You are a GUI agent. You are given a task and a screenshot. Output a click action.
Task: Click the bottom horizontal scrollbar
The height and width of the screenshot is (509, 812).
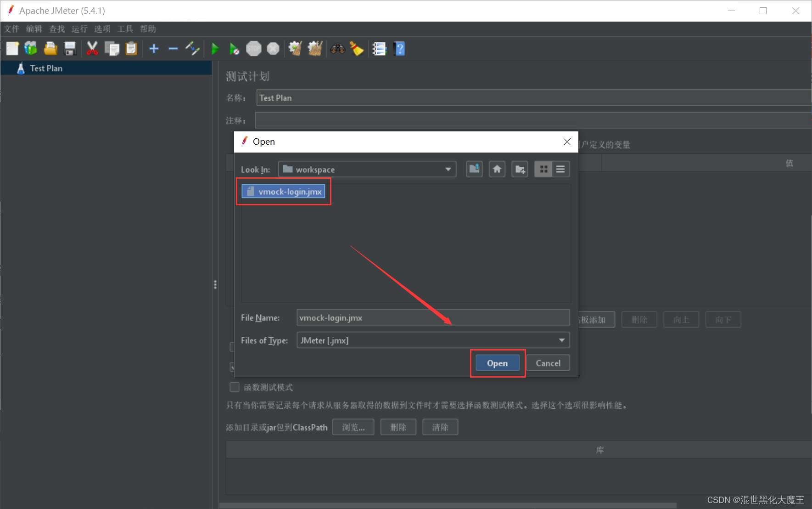(x=448, y=505)
